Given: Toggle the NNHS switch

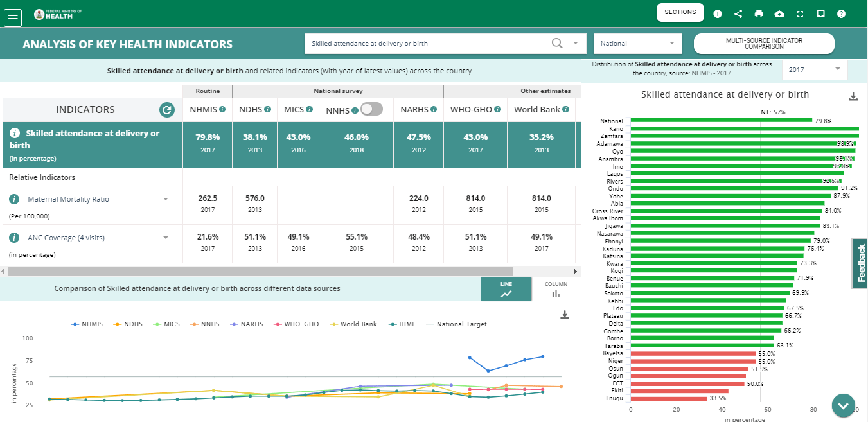Looking at the screenshot, I should tap(371, 109).
